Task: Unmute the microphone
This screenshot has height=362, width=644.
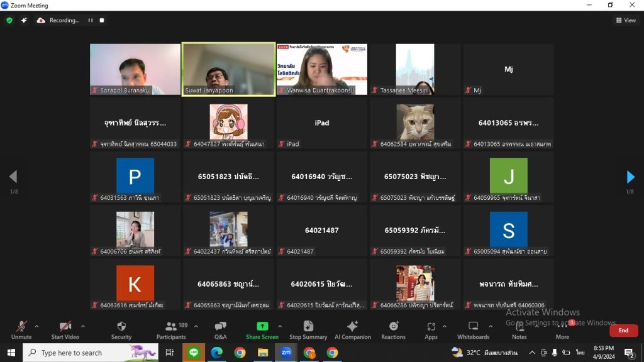Action: 21,331
